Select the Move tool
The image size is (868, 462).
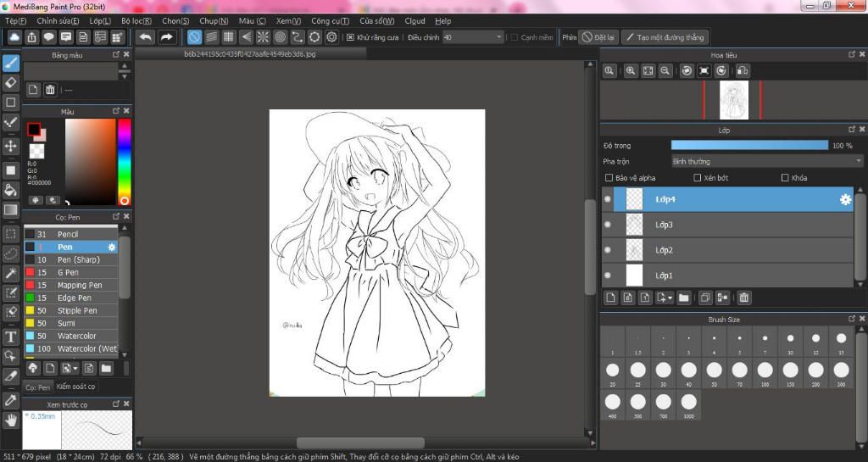(11, 146)
